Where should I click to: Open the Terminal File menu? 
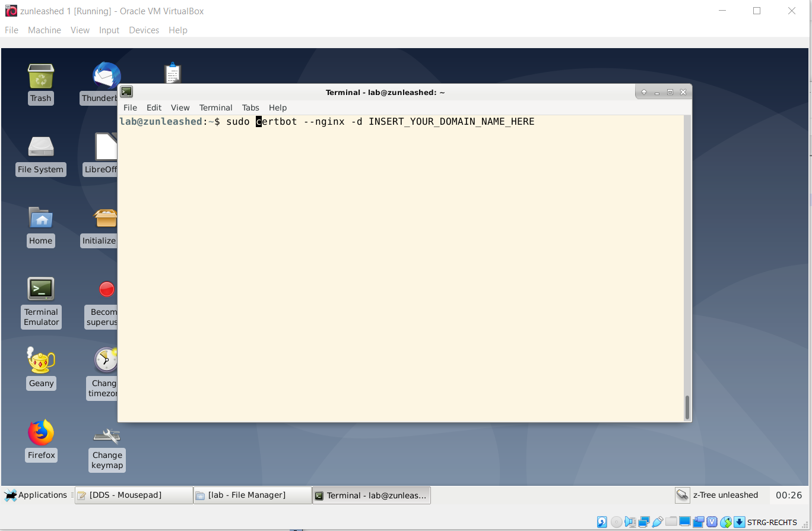pos(130,108)
